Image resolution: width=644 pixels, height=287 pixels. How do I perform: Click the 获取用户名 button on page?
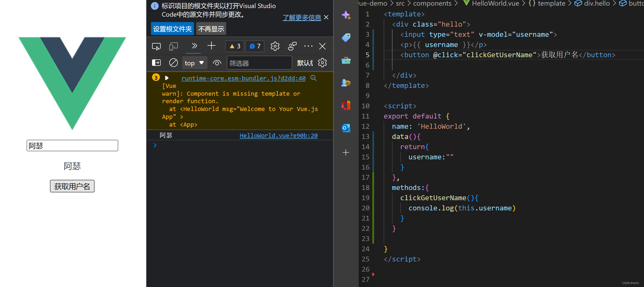coord(72,186)
